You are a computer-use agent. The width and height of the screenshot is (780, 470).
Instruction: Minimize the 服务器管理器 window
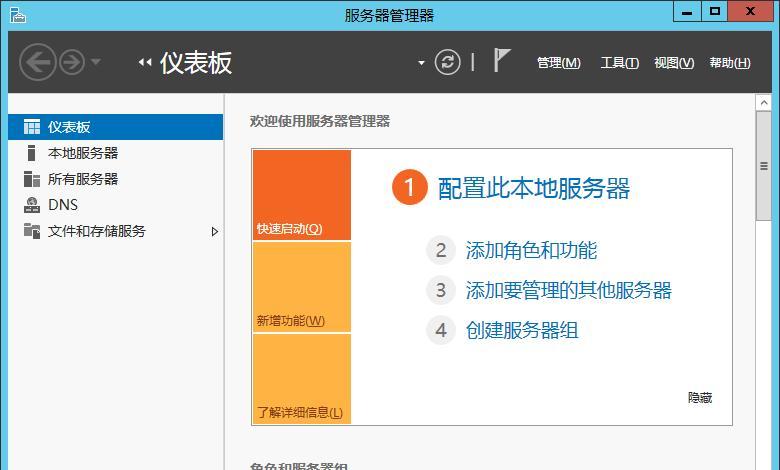pos(687,11)
